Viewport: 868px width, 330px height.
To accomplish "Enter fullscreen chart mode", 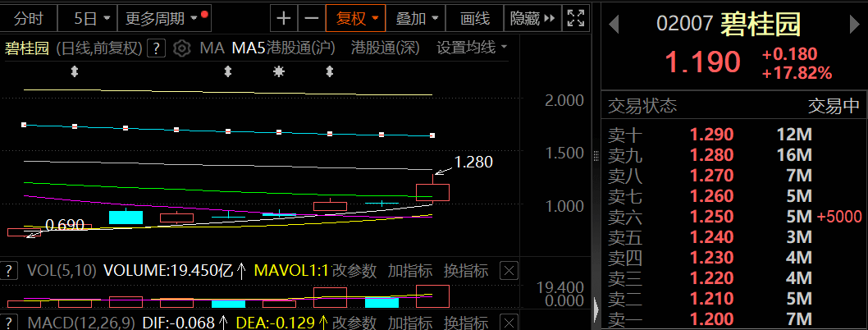I will pyautogui.click(x=577, y=17).
